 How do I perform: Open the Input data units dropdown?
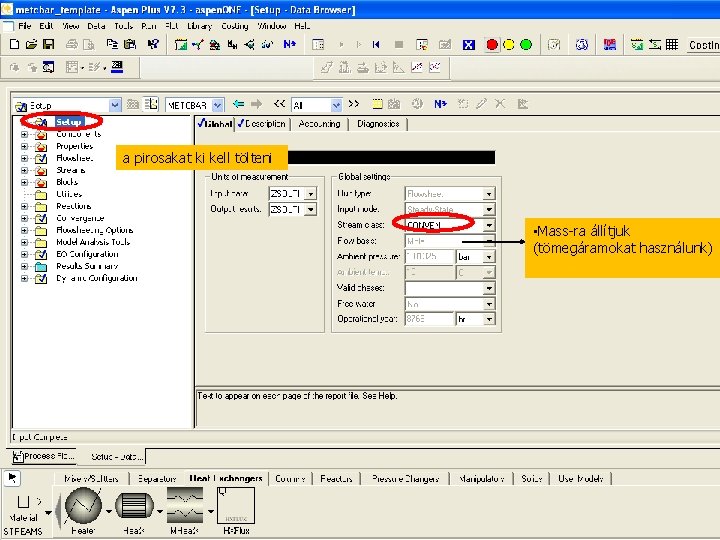point(311,194)
